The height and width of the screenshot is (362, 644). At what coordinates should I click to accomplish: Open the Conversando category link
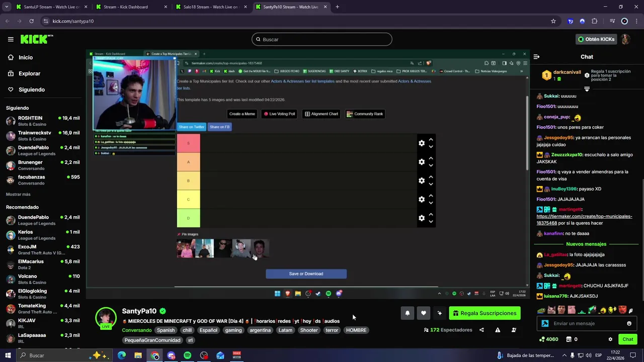pyautogui.click(x=137, y=330)
